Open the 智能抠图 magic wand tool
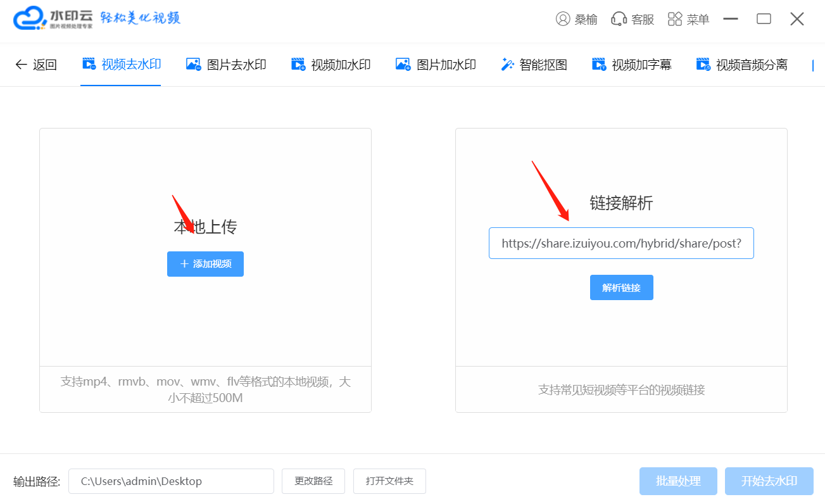The height and width of the screenshot is (504, 825). (x=534, y=64)
